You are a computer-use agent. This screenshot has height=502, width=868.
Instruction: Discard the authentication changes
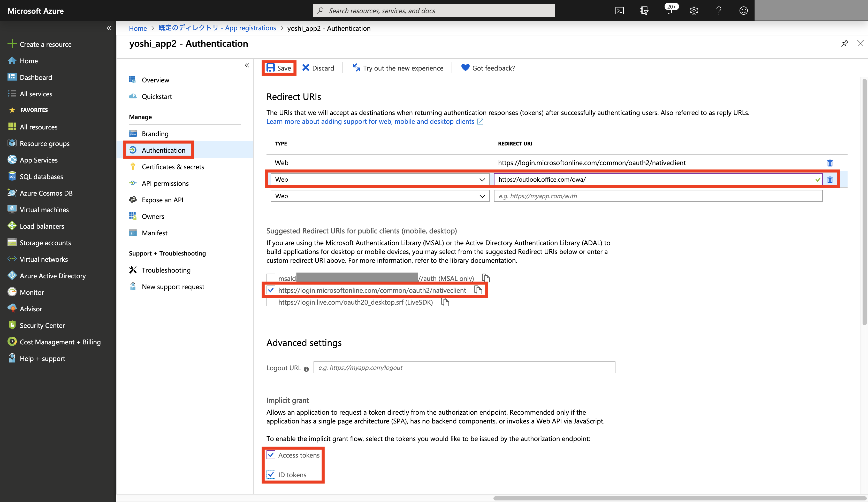[x=318, y=68]
